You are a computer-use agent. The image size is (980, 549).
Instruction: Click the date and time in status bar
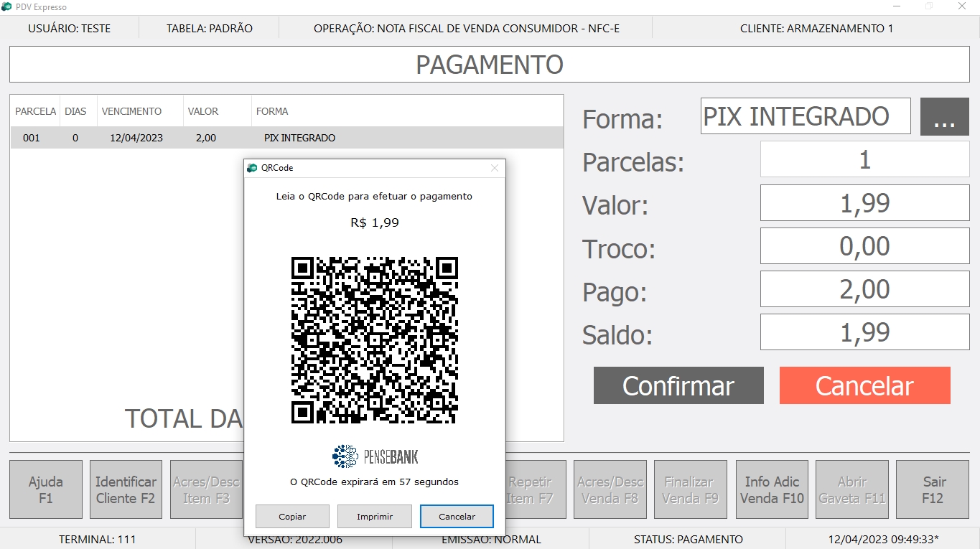click(x=883, y=539)
